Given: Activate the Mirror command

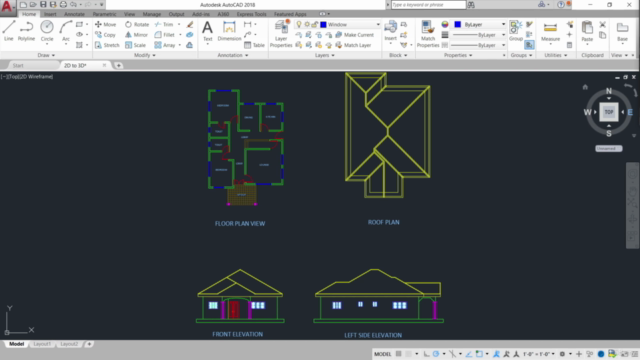Looking at the screenshot, I should [136, 35].
